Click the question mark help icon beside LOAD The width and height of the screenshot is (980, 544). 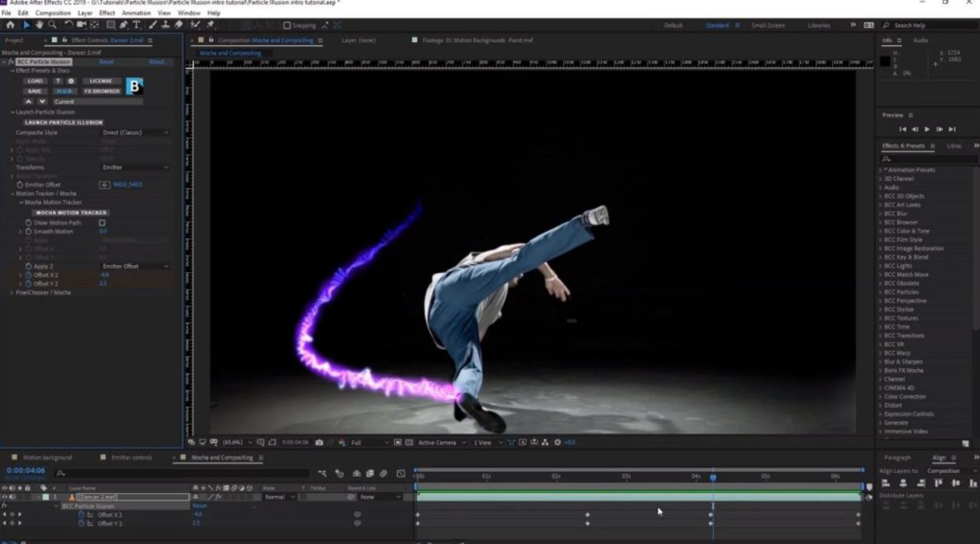pos(58,81)
